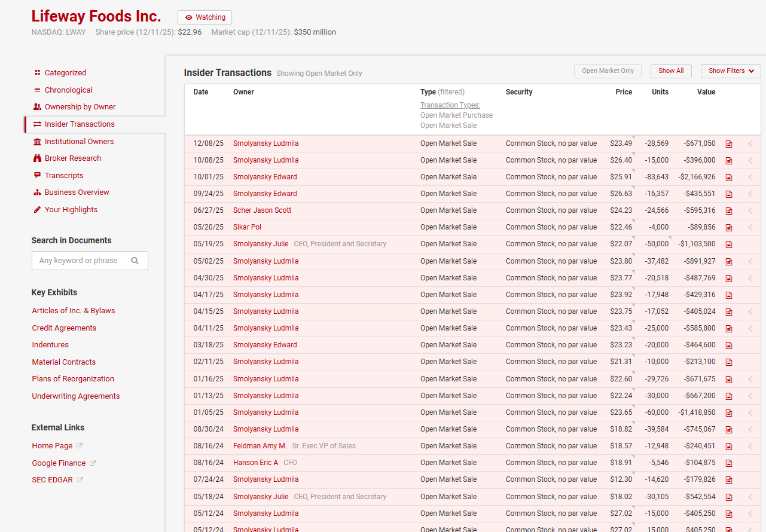Open filing document for 12/08/25 transaction

(729, 143)
